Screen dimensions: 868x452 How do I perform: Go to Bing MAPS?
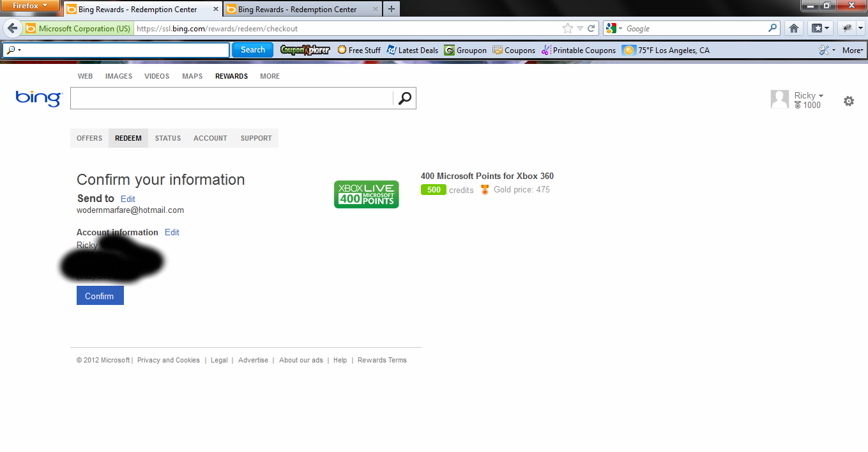click(192, 76)
